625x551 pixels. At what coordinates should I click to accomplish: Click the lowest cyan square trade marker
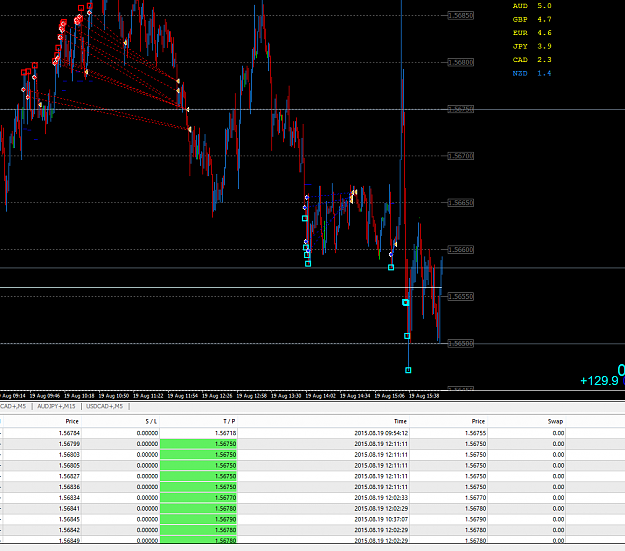coord(408,370)
